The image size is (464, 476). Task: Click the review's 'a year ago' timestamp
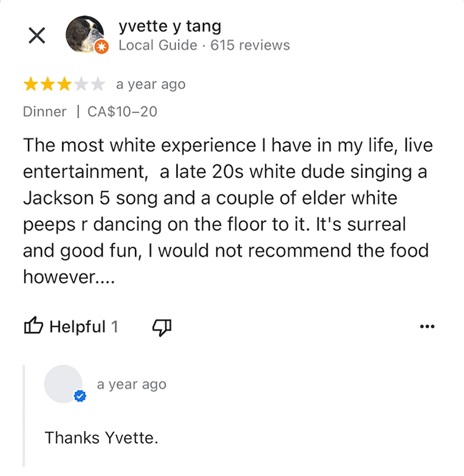point(150,85)
